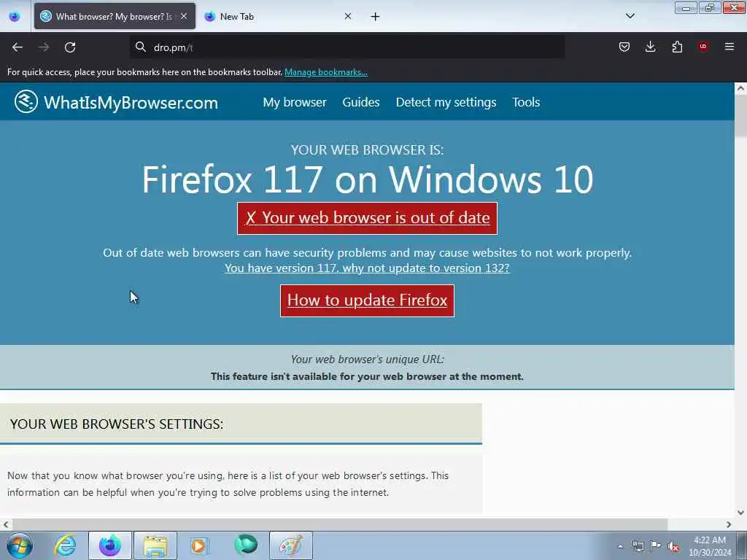
Task: Reload the current page
Action: [70, 47]
